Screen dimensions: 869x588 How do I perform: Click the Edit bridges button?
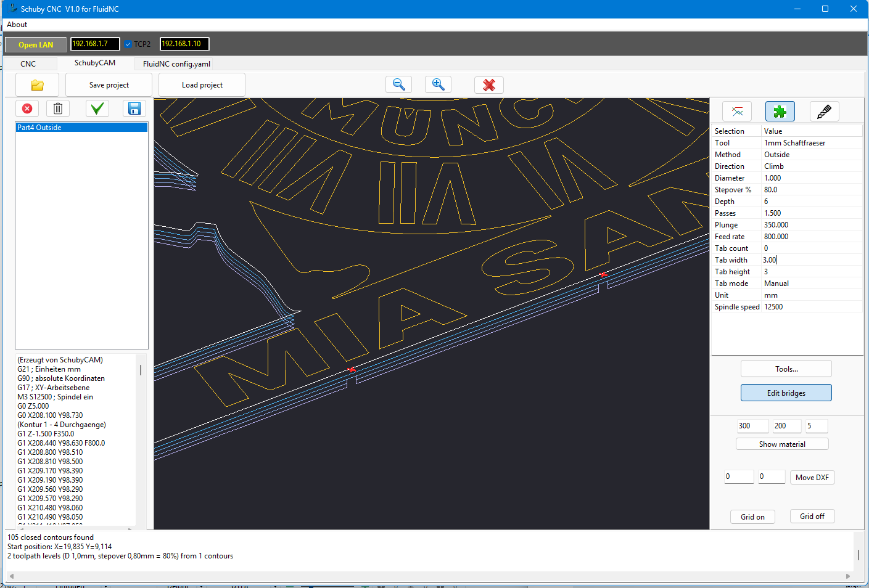tap(786, 393)
